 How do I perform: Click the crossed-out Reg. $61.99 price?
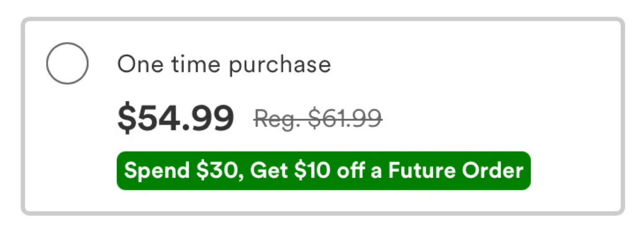point(318,119)
